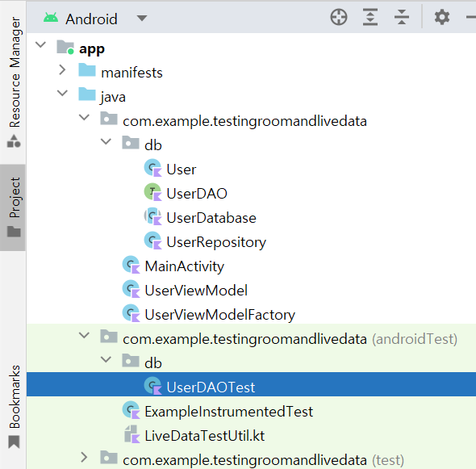Select the java folder label

click(113, 98)
